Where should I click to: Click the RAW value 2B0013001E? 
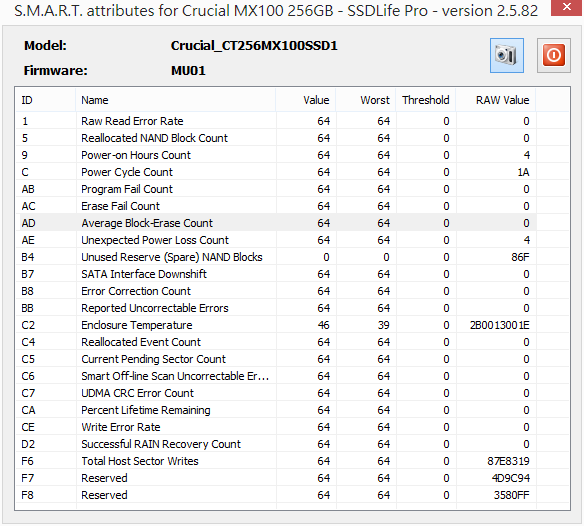click(x=499, y=325)
